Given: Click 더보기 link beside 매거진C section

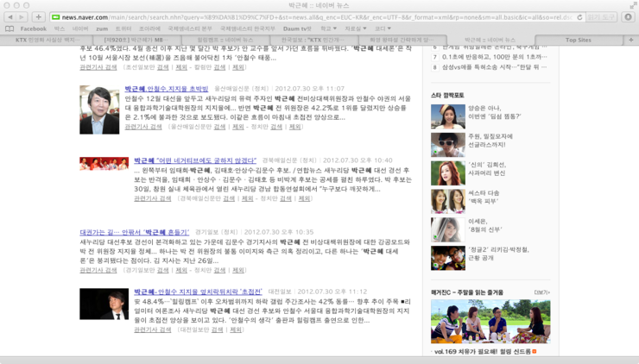Looking at the screenshot, I should point(541,292).
